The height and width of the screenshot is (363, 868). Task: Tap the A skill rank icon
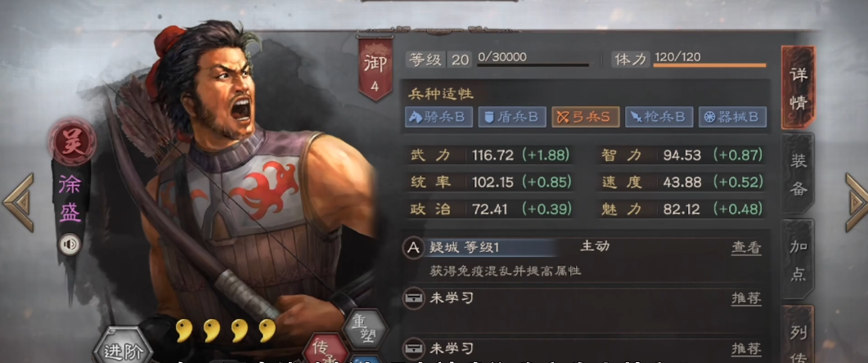tap(413, 248)
